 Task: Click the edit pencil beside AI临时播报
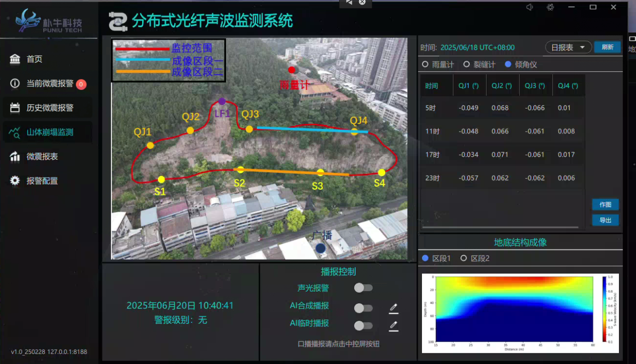point(393,326)
